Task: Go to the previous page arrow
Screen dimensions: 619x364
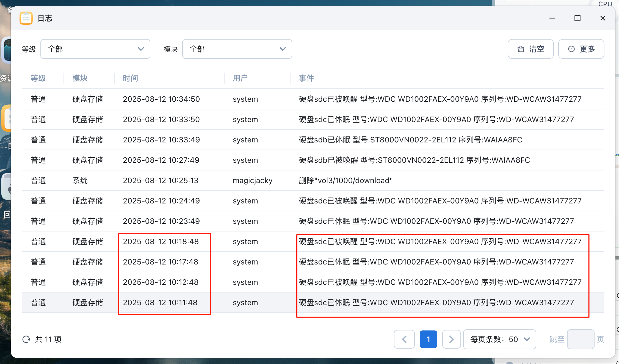Action: coord(404,339)
